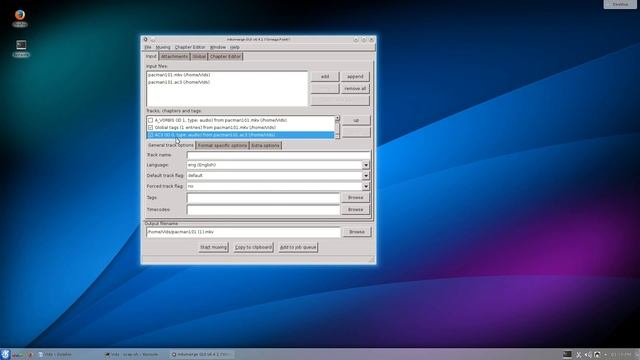Toggle the AC3 audio track checkbox

(151, 135)
